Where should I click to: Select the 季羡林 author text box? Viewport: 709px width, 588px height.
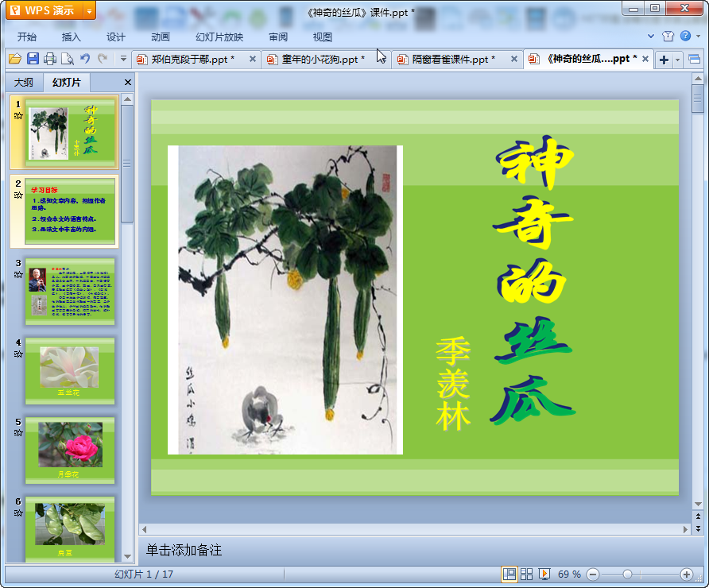pyautogui.click(x=453, y=384)
